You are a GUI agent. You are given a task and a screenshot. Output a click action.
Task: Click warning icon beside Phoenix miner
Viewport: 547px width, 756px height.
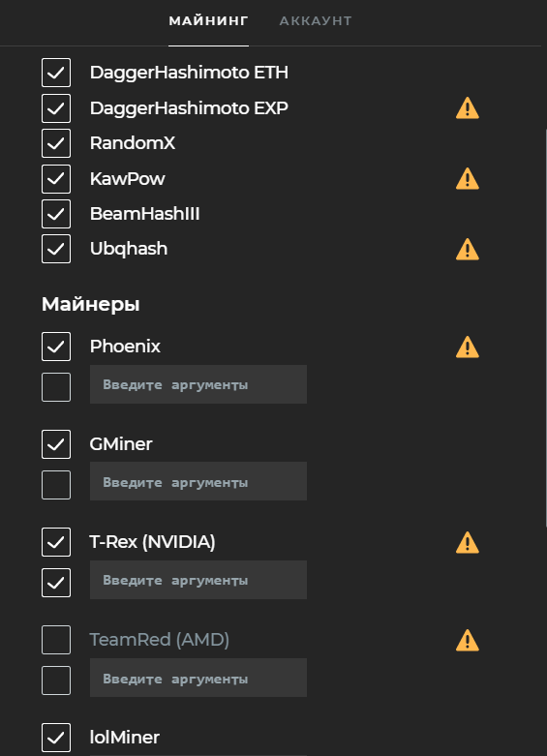click(467, 348)
